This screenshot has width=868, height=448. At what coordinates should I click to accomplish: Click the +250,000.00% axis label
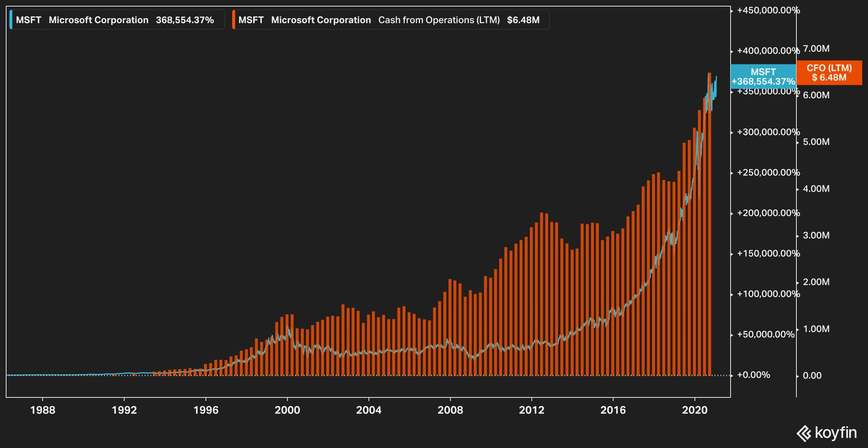tap(768, 172)
